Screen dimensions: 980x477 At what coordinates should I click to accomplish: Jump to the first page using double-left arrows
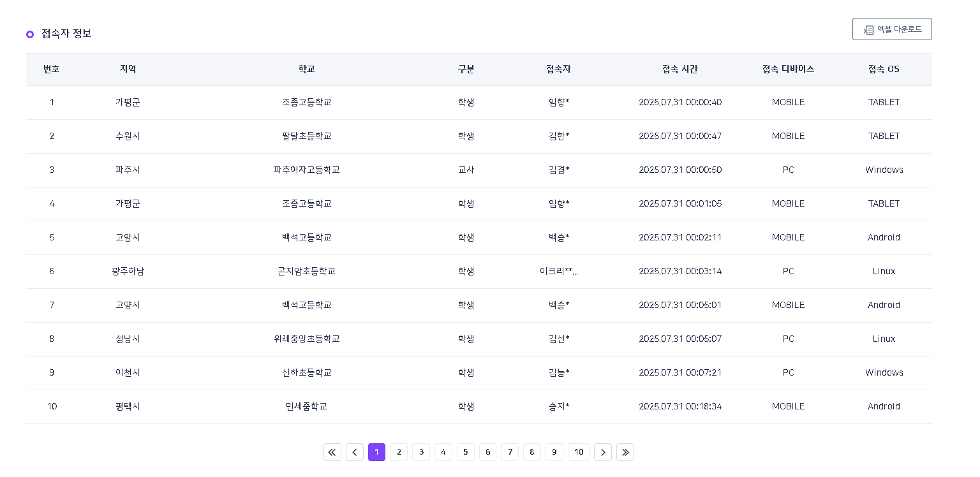click(x=332, y=452)
